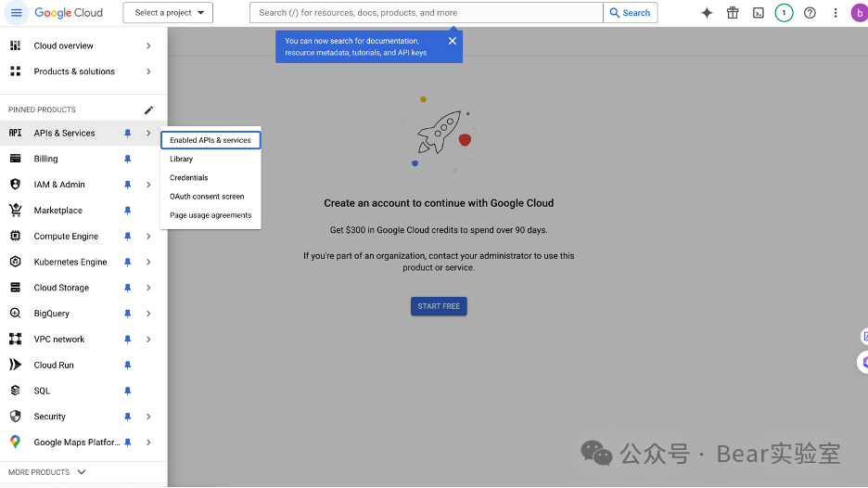Focus the resource search input field
This screenshot has width=868, height=488.
point(427,13)
